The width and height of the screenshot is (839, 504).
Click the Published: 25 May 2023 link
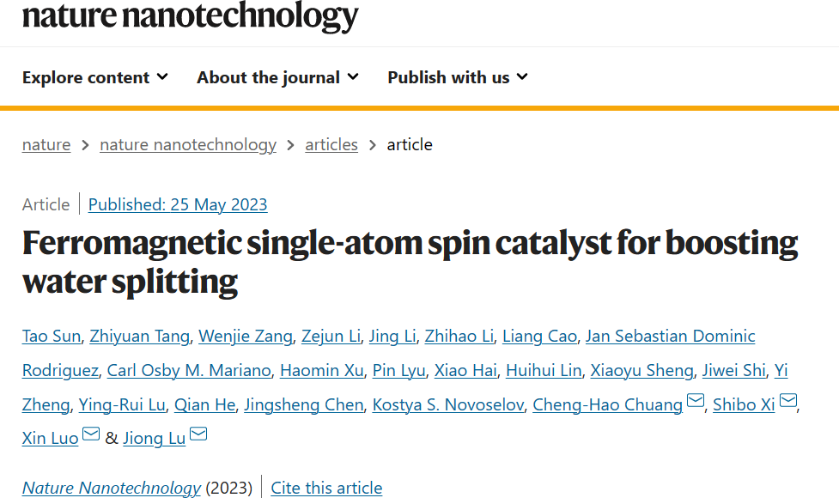point(178,204)
